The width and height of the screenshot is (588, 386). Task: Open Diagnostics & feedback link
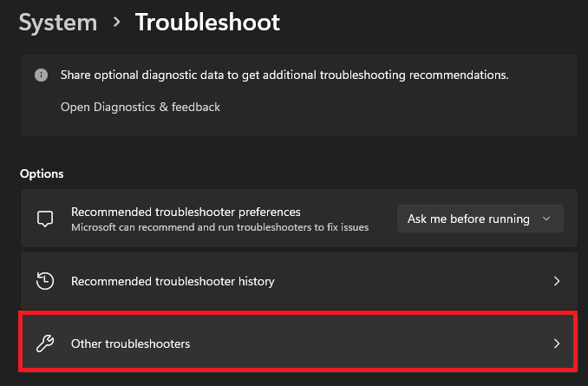click(140, 107)
